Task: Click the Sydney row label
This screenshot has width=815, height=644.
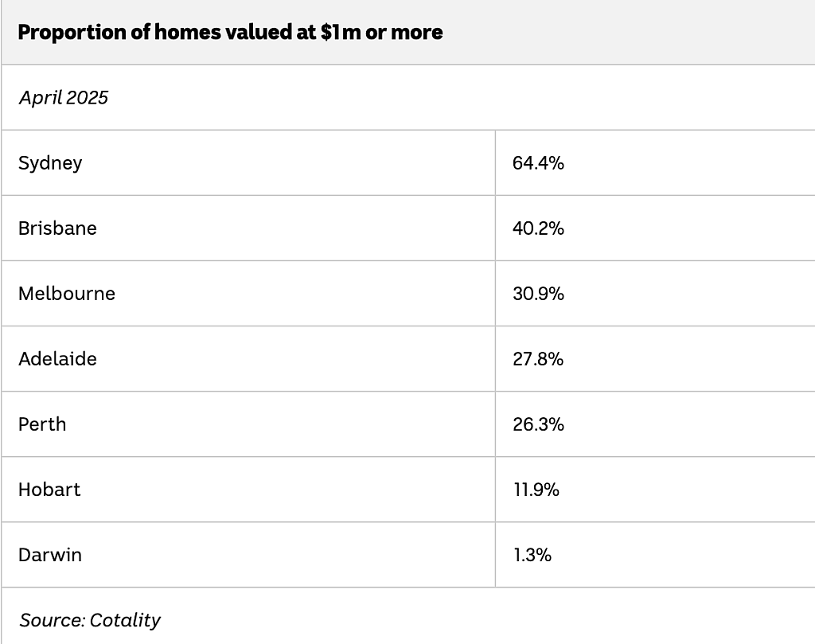Action: pos(50,163)
